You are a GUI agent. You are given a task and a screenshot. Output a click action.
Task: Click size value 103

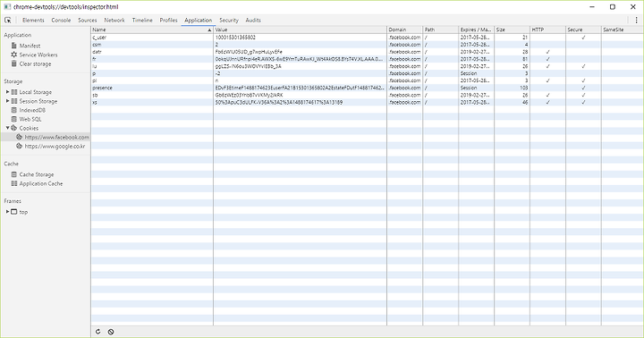click(523, 88)
